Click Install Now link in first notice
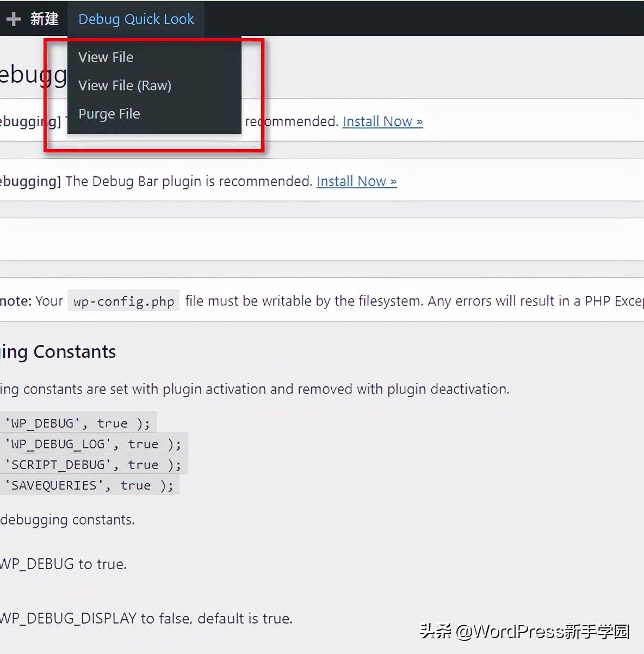The image size is (644, 654). (x=382, y=121)
